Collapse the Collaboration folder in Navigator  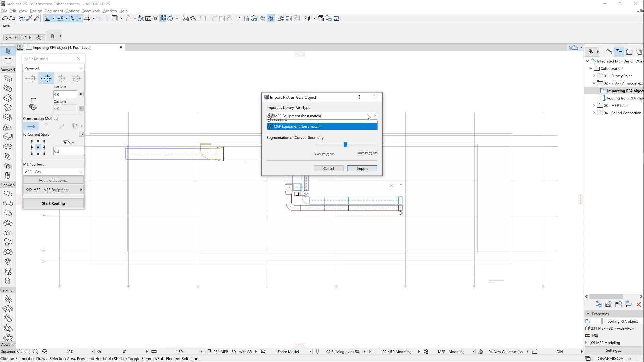[x=591, y=68]
